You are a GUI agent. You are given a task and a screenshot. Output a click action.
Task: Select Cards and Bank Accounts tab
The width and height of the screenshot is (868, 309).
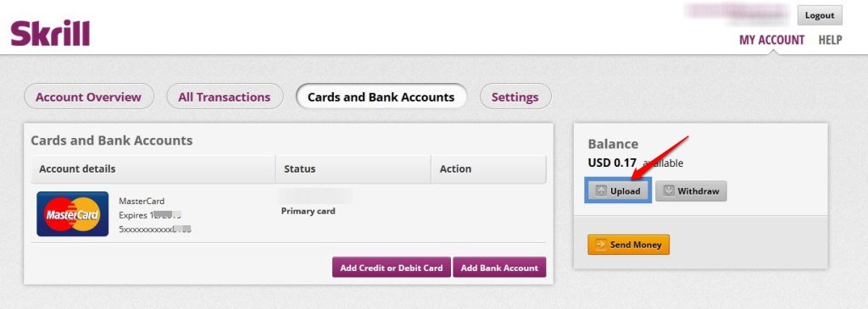pos(381,97)
